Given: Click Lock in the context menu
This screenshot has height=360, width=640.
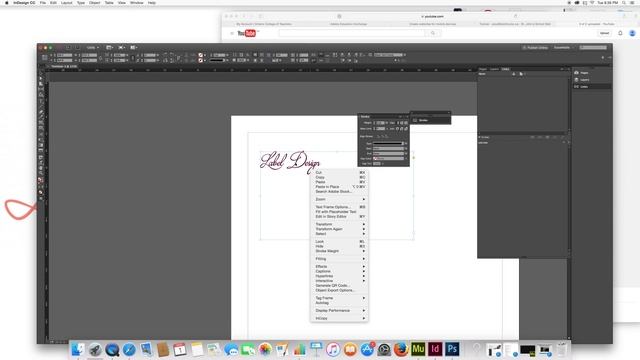Looking at the screenshot, I should click(340, 242).
